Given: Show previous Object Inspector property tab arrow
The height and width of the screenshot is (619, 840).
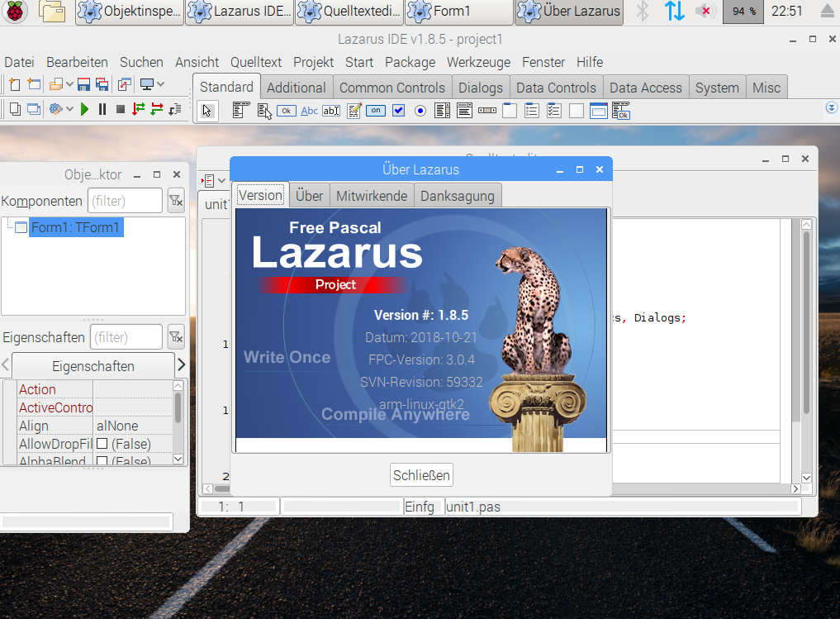Looking at the screenshot, I should 5,365.
